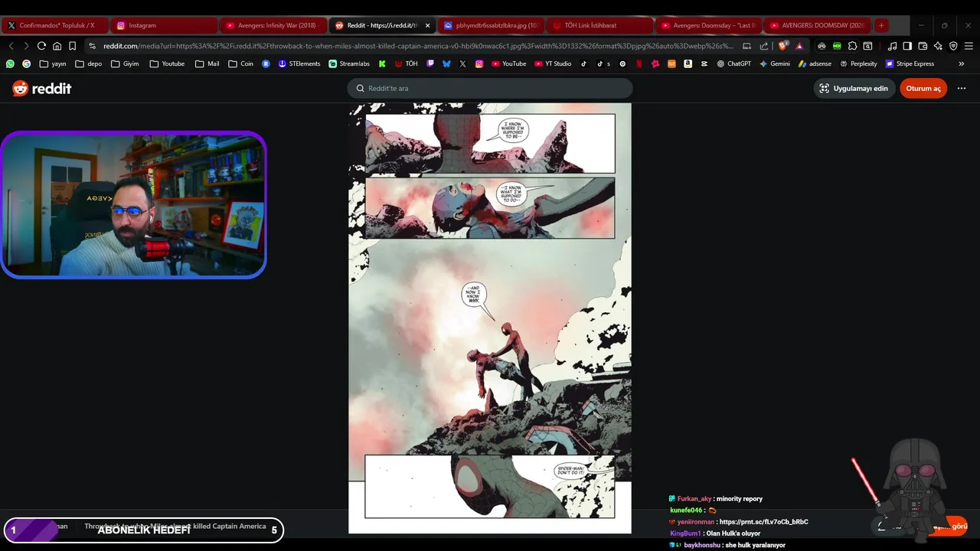Open the Twitch bookmark icon
The height and width of the screenshot is (551, 980).
[x=430, y=64]
